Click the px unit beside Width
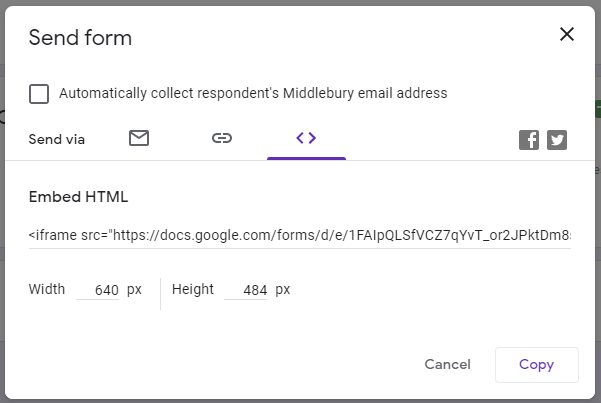Viewport: 601px width, 403px height. (x=135, y=290)
